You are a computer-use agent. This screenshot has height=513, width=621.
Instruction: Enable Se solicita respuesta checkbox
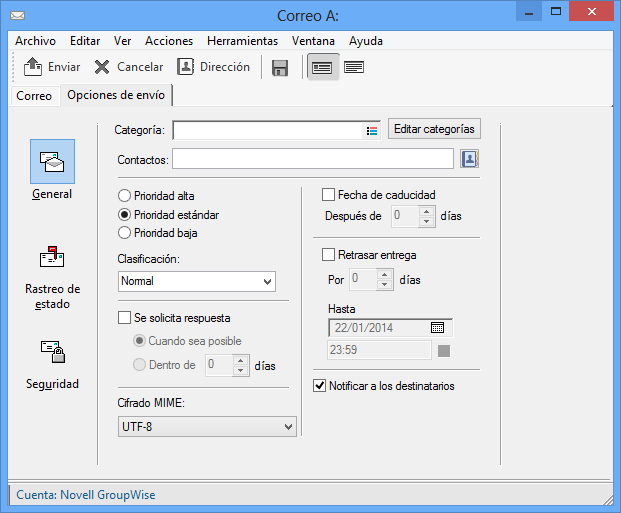click(124, 318)
